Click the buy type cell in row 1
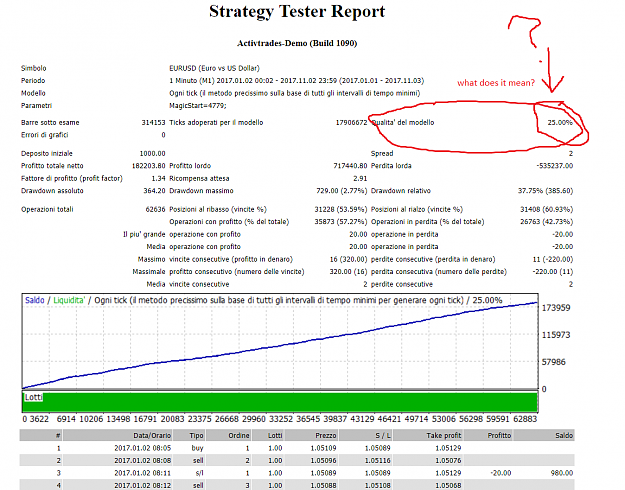625x490 pixels. tap(197, 448)
